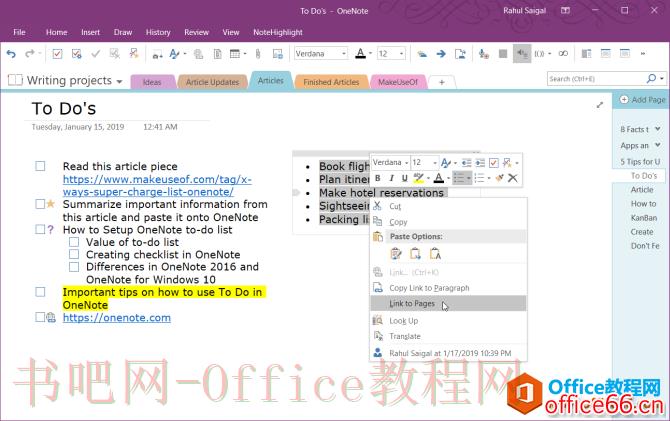
Task: Click the To Do tag checkbox toolbar icon
Action: pos(57,54)
